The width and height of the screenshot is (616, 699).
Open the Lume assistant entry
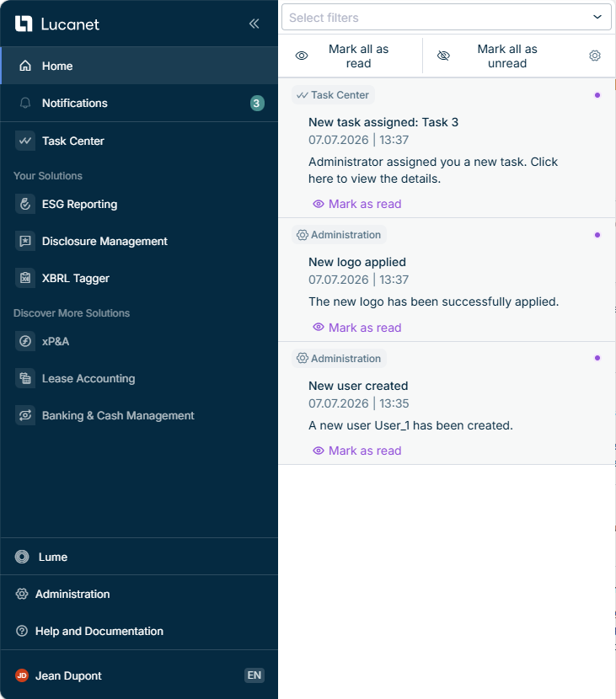pyautogui.click(x=139, y=557)
